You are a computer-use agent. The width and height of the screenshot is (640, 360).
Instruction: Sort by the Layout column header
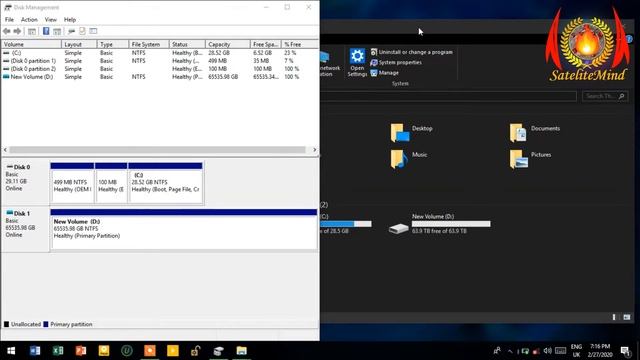tap(79, 44)
